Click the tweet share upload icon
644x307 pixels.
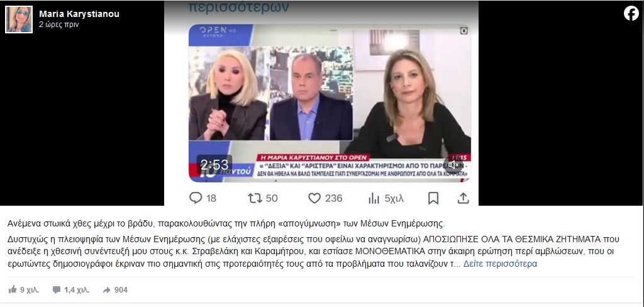pos(463,199)
